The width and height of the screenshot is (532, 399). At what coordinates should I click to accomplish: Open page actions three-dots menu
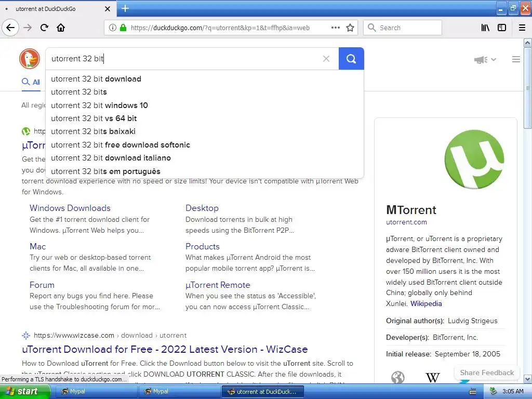[335, 28]
